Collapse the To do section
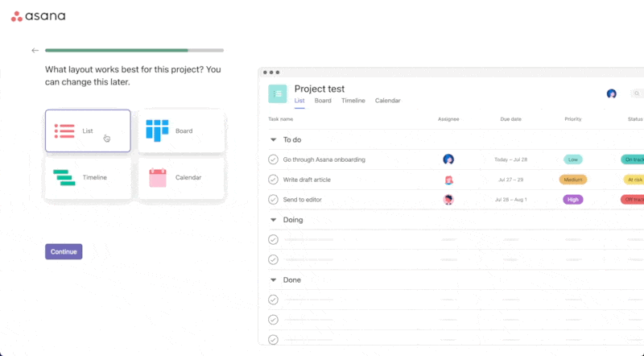The image size is (644, 356). (273, 140)
